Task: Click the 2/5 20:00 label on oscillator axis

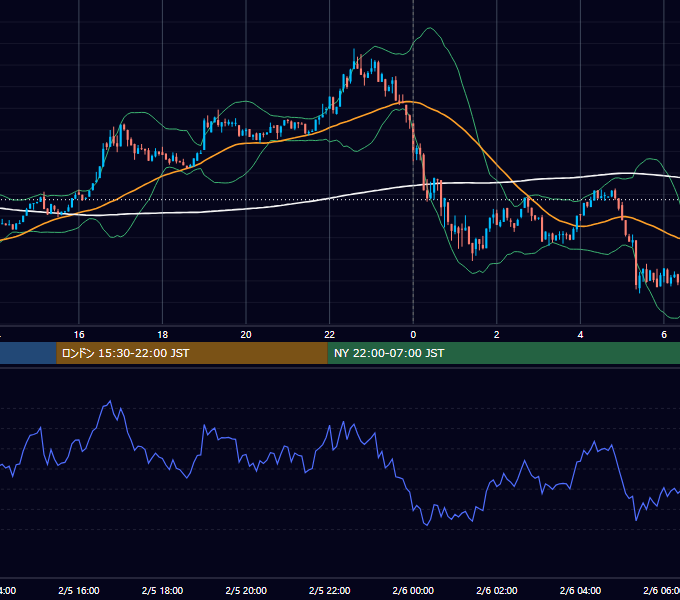Action: click(x=246, y=590)
